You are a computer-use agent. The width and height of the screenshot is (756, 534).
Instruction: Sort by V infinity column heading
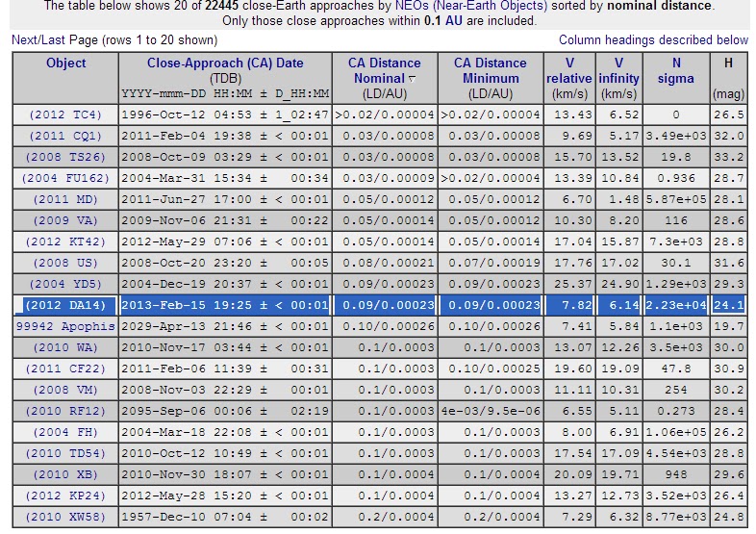[618, 70]
